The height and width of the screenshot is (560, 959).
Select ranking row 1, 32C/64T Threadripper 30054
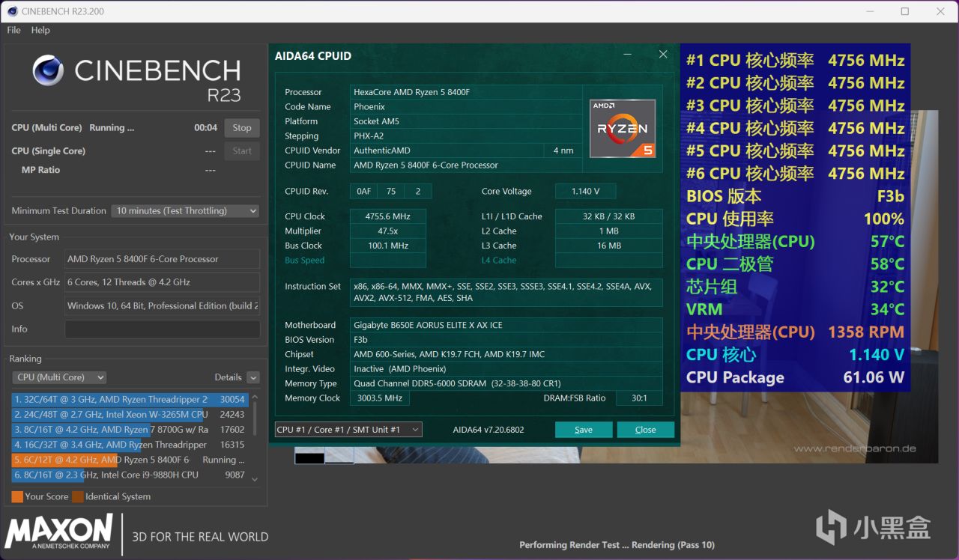(130, 400)
